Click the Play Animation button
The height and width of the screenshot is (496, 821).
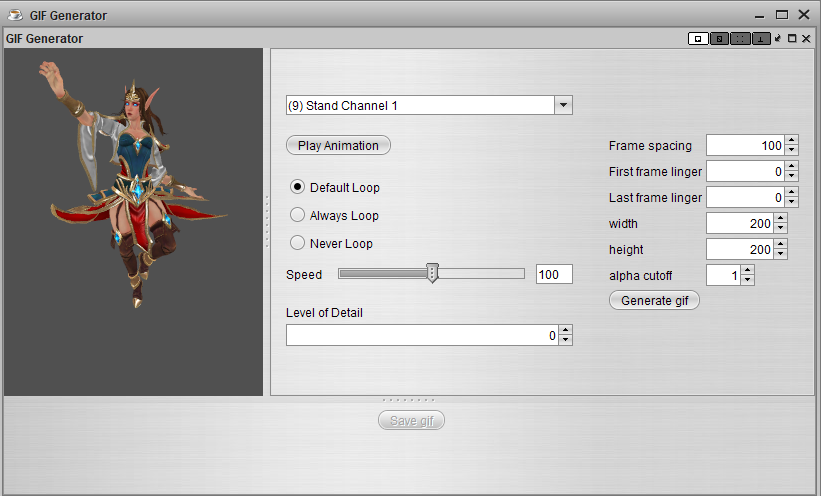point(338,145)
